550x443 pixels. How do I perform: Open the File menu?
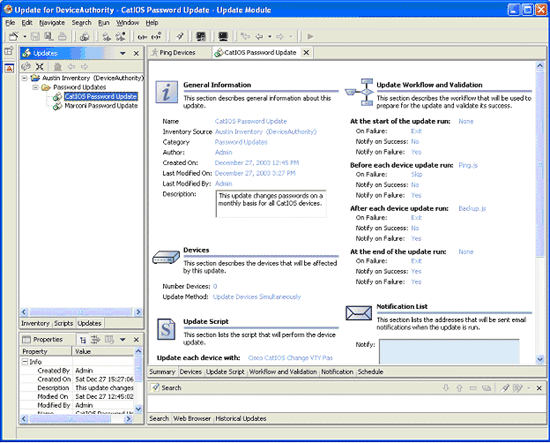(10, 22)
